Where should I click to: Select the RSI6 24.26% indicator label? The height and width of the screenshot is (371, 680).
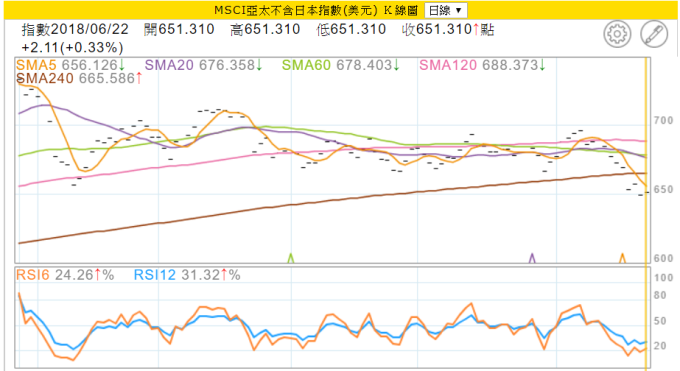(65, 275)
